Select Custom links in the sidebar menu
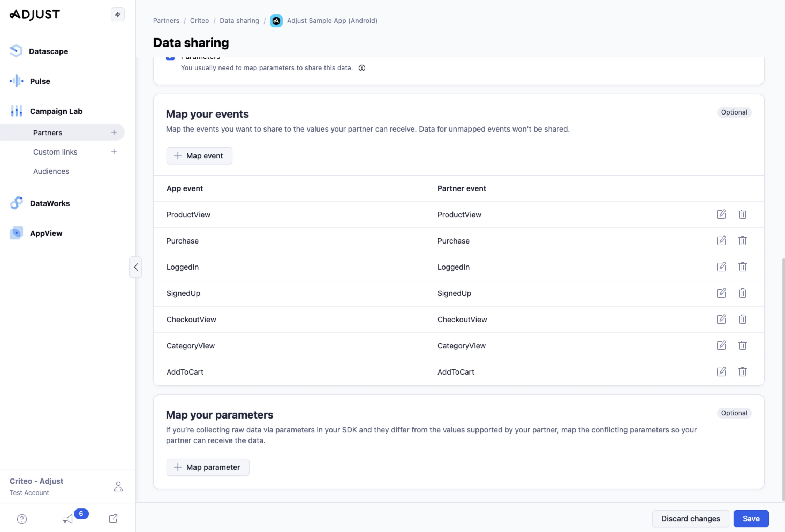The height and width of the screenshot is (532, 785). (55, 152)
